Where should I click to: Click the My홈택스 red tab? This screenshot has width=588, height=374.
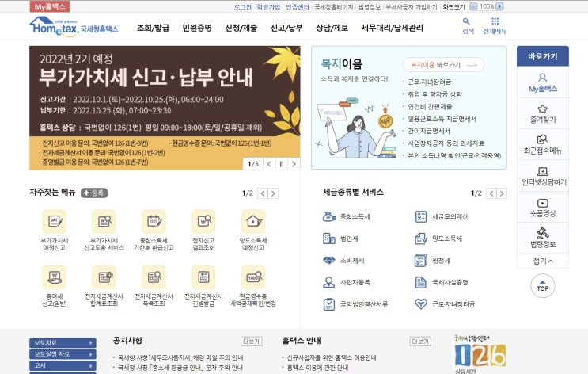pos(50,7)
